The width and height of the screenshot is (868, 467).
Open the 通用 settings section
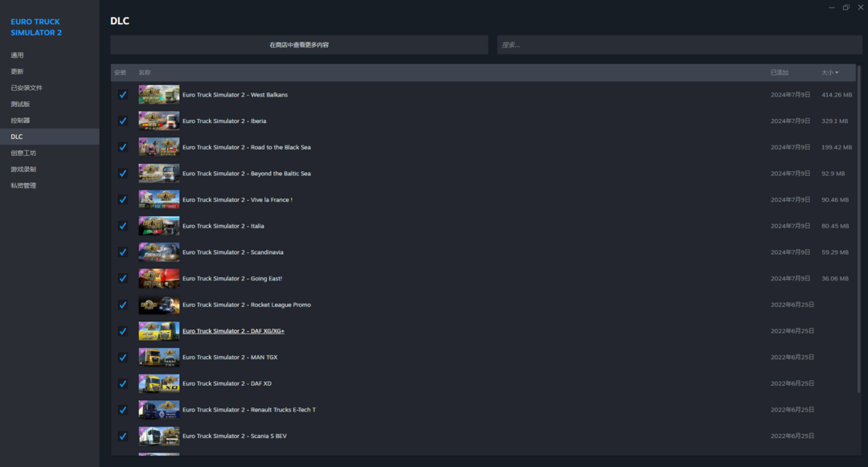pyautogui.click(x=17, y=55)
